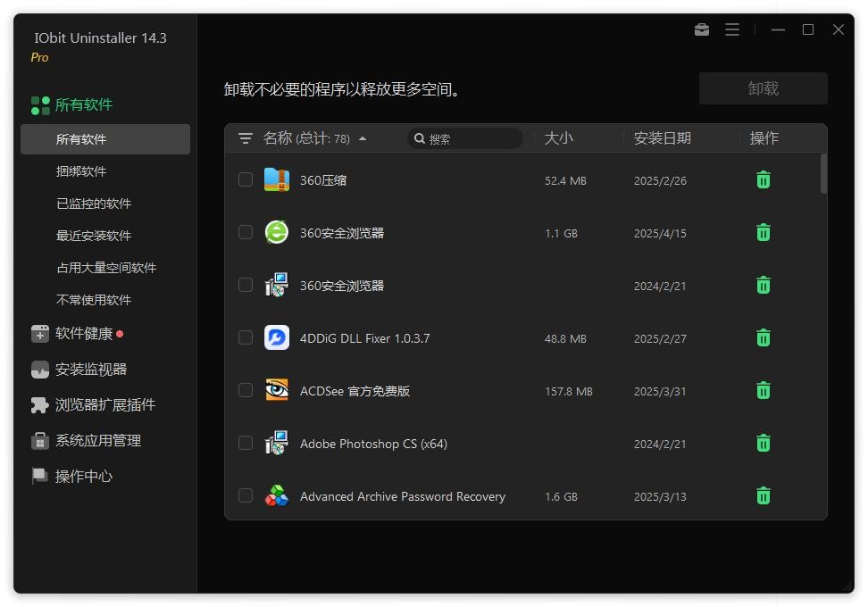Uninstall 360安全浏览器 dated 2024/2/21 via trash icon
The width and height of the screenshot is (868, 607).
click(x=764, y=285)
